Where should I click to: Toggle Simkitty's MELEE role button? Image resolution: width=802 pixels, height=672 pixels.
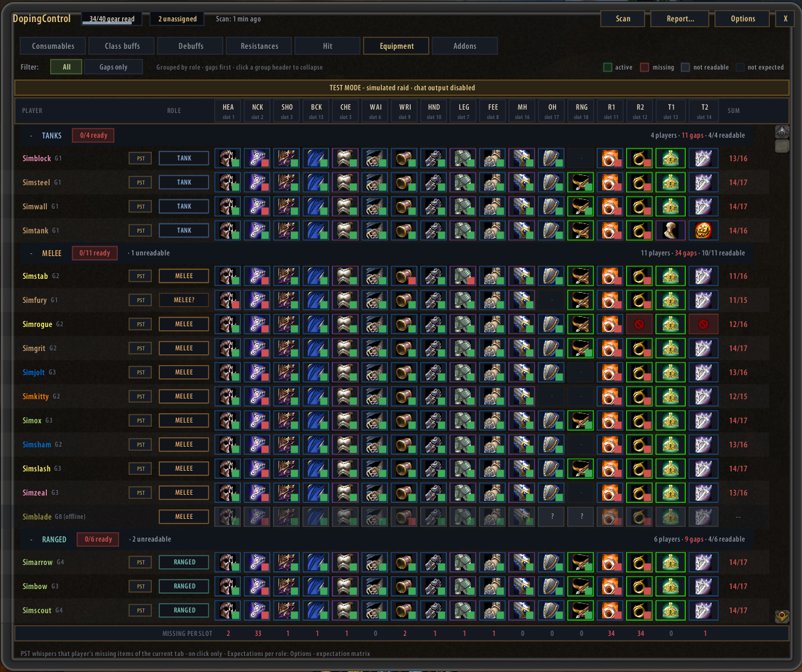184,397
